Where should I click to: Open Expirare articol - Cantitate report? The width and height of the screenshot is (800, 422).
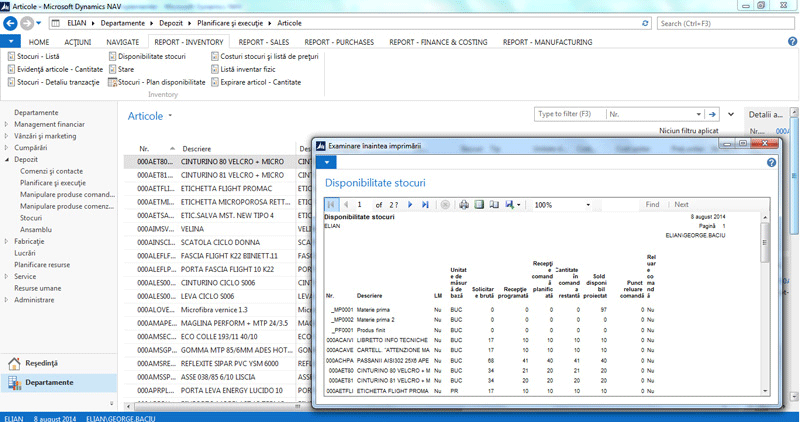[x=256, y=82]
